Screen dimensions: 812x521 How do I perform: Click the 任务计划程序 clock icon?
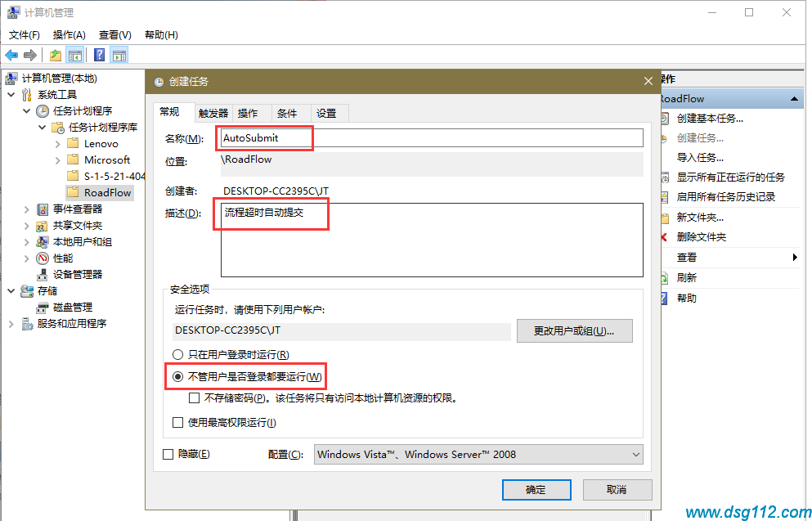43,111
